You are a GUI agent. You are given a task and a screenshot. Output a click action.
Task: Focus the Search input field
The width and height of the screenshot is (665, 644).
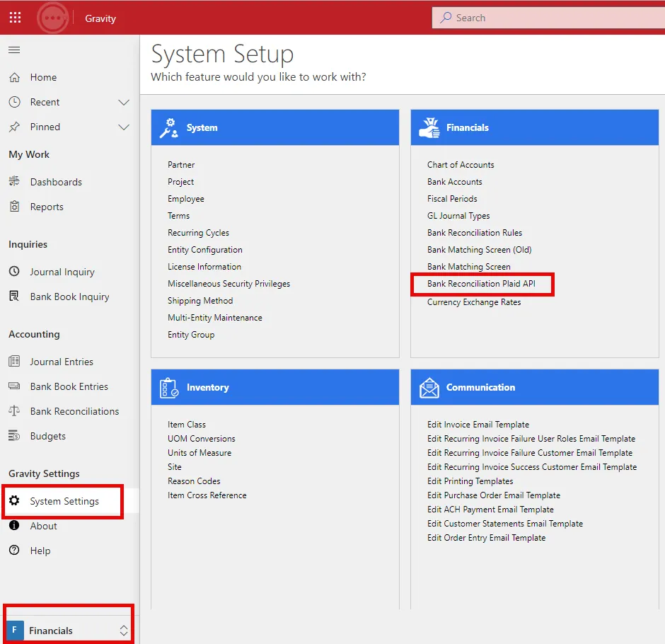[x=548, y=18]
